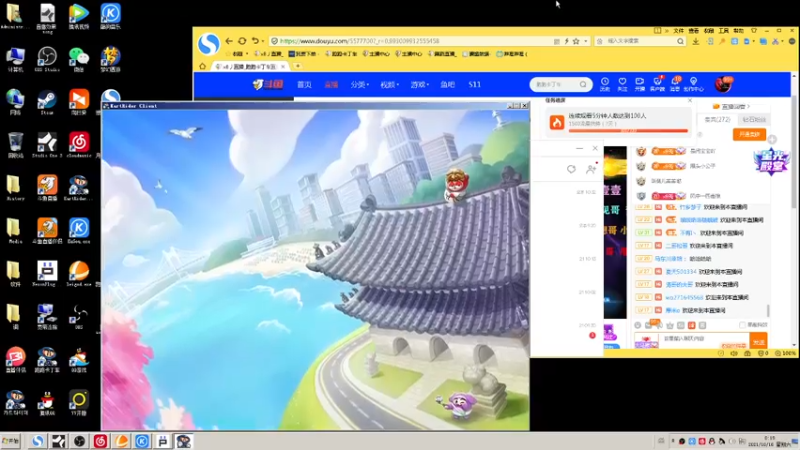This screenshot has height=450, width=800.
Task: Click the orange 发送 send button
Action: point(759,342)
